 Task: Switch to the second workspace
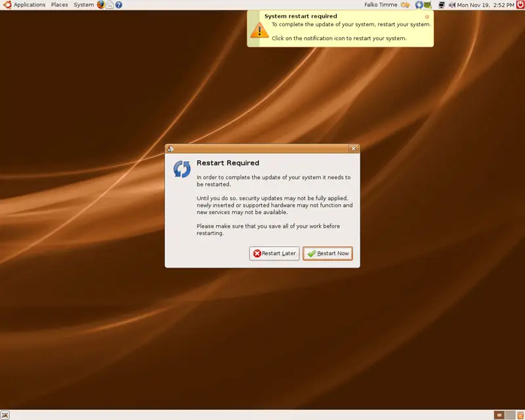tap(509, 415)
